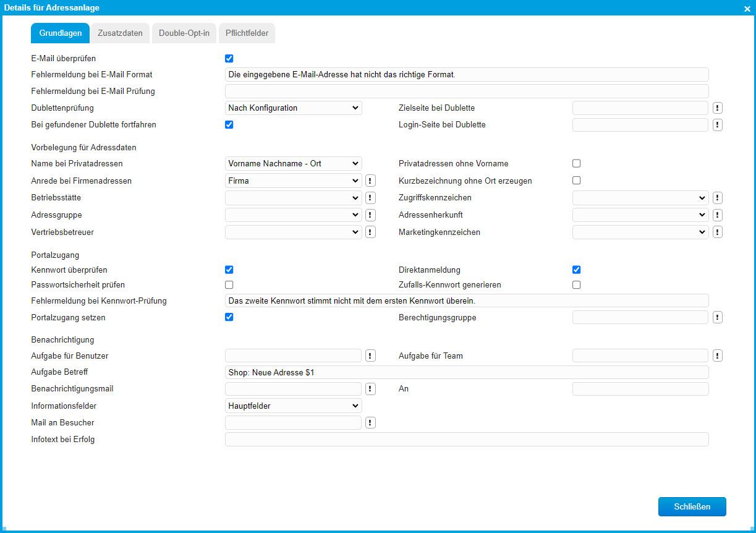
Task: Click the exclamation icon next to Login-Seite bei Dublette
Action: point(717,125)
